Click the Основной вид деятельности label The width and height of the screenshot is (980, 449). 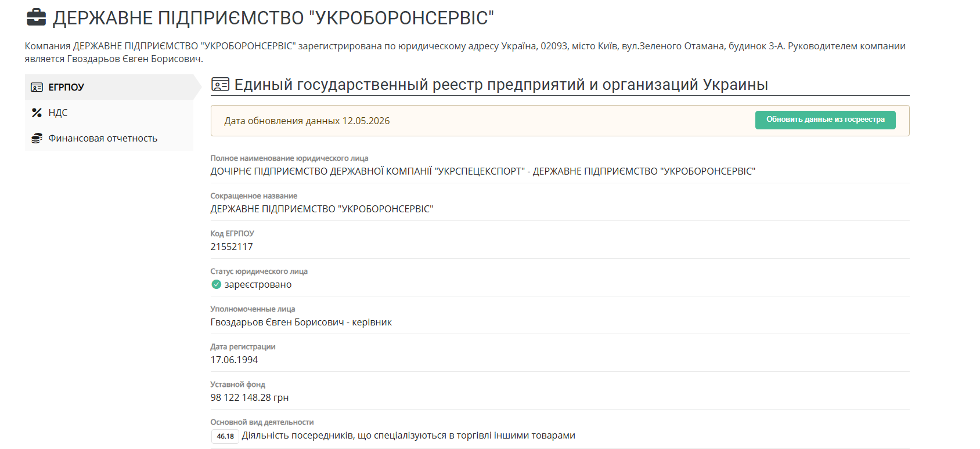point(262,422)
